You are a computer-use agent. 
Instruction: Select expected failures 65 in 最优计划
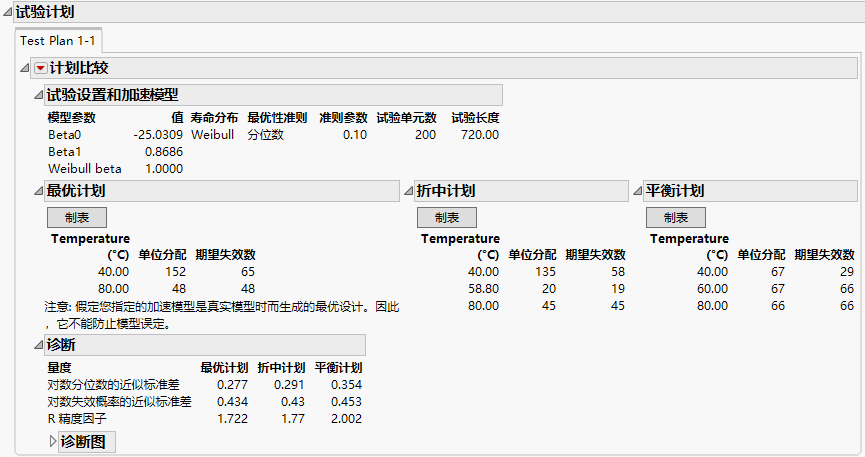click(x=248, y=272)
